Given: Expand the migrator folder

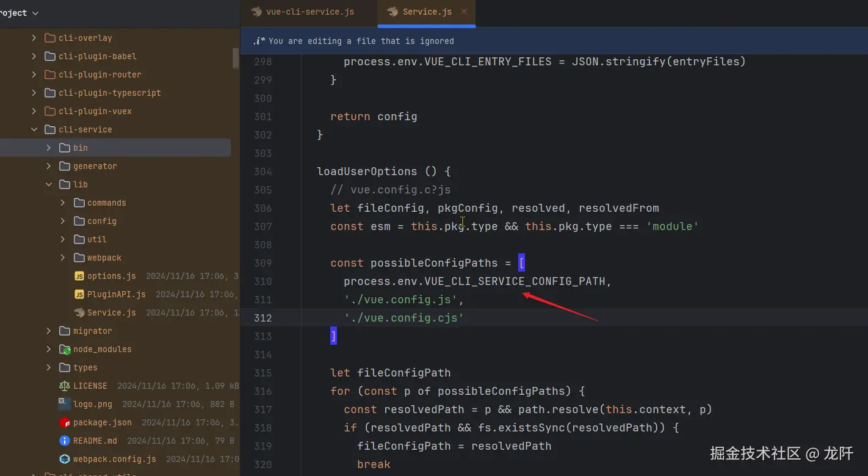Looking at the screenshot, I should tap(49, 331).
